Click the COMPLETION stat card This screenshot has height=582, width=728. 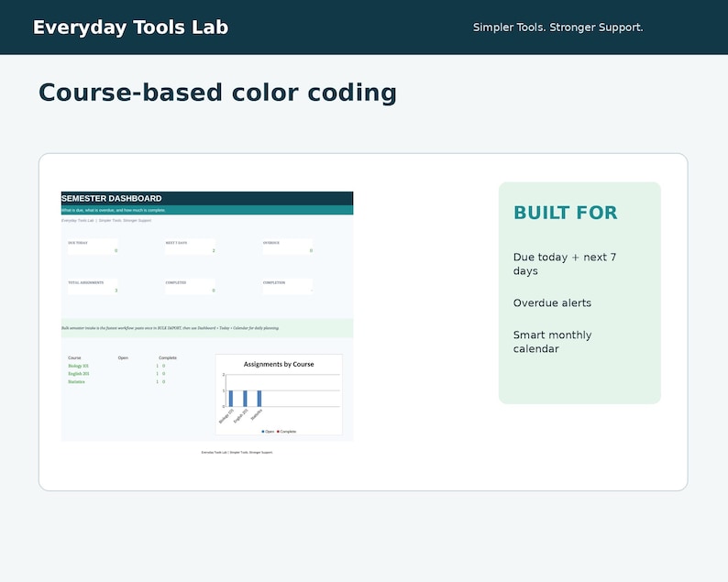287,286
